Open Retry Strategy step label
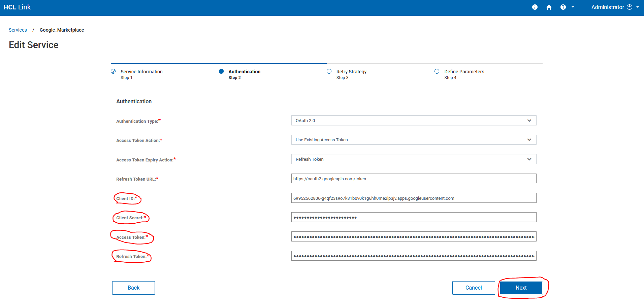 coord(351,72)
